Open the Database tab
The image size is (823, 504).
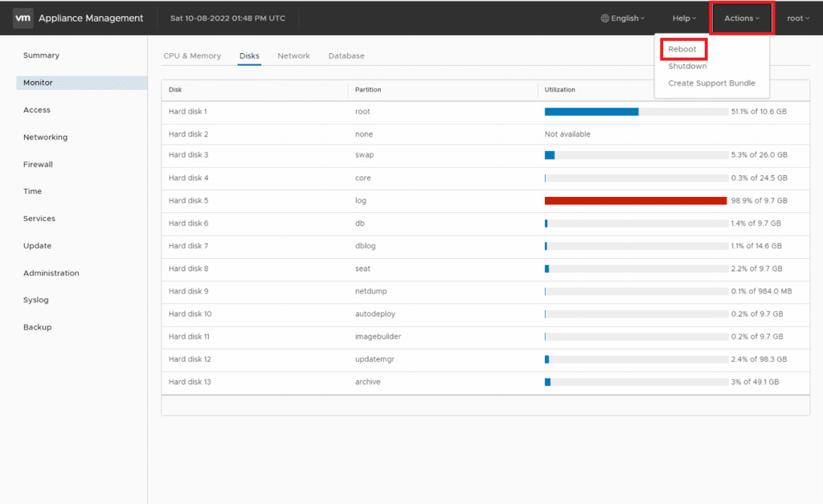tap(346, 55)
